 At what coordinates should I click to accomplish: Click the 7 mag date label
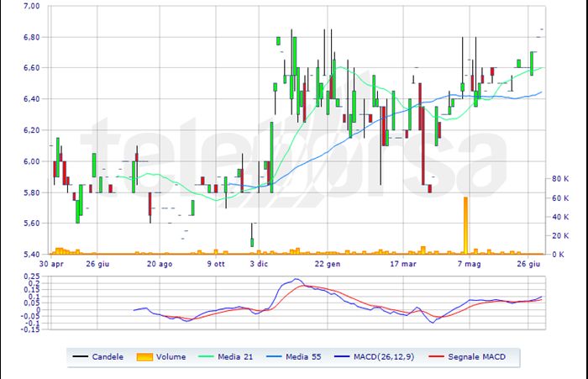(469, 264)
